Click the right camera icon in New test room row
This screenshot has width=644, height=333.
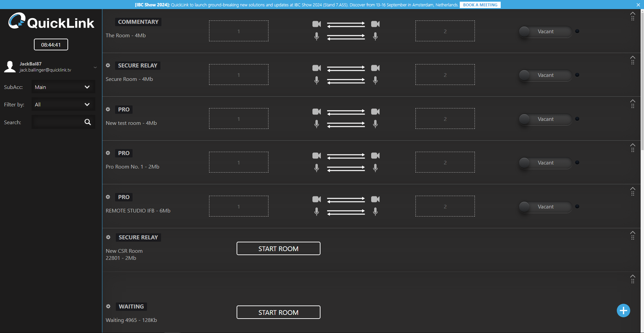[x=375, y=112]
